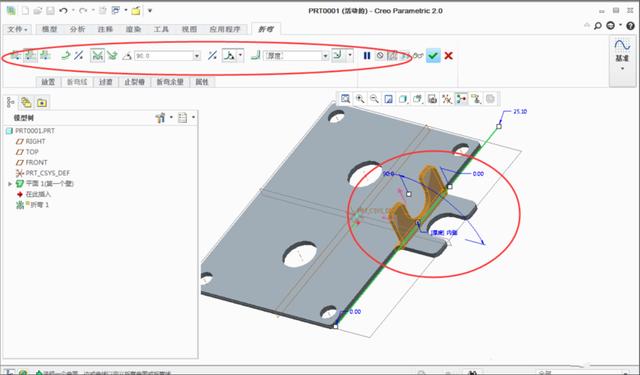Click the angle dimension scheme icon
The height and width of the screenshot is (375, 640).
230,55
